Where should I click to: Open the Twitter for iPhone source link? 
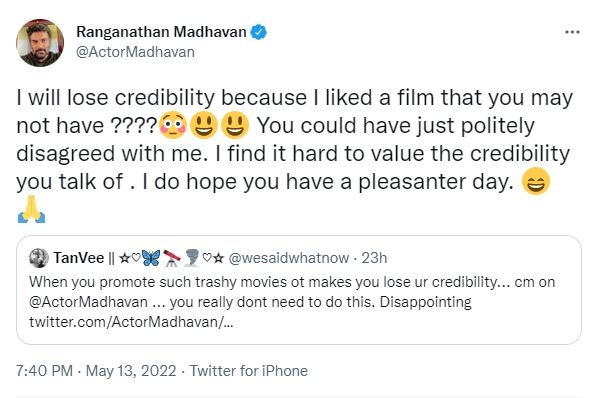coord(249,371)
